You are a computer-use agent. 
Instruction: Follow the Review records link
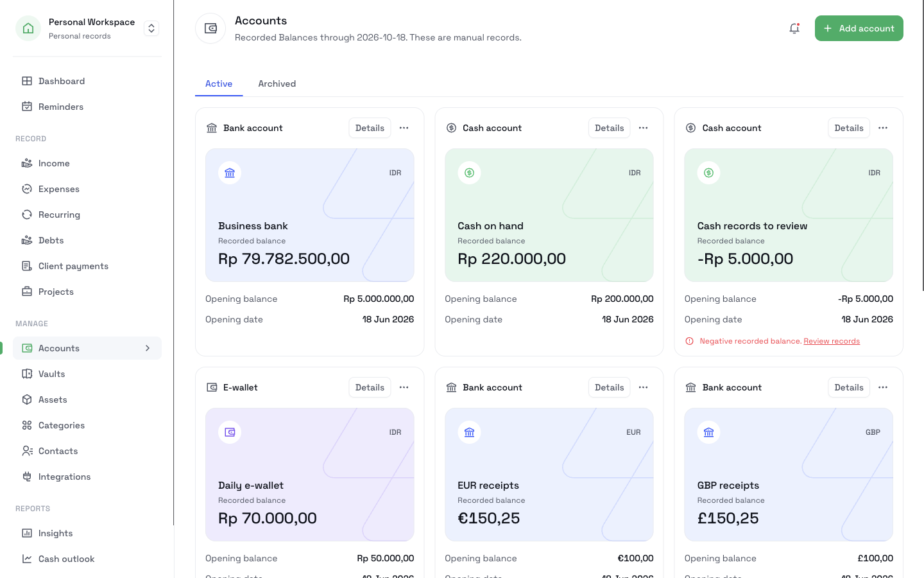pyautogui.click(x=832, y=341)
